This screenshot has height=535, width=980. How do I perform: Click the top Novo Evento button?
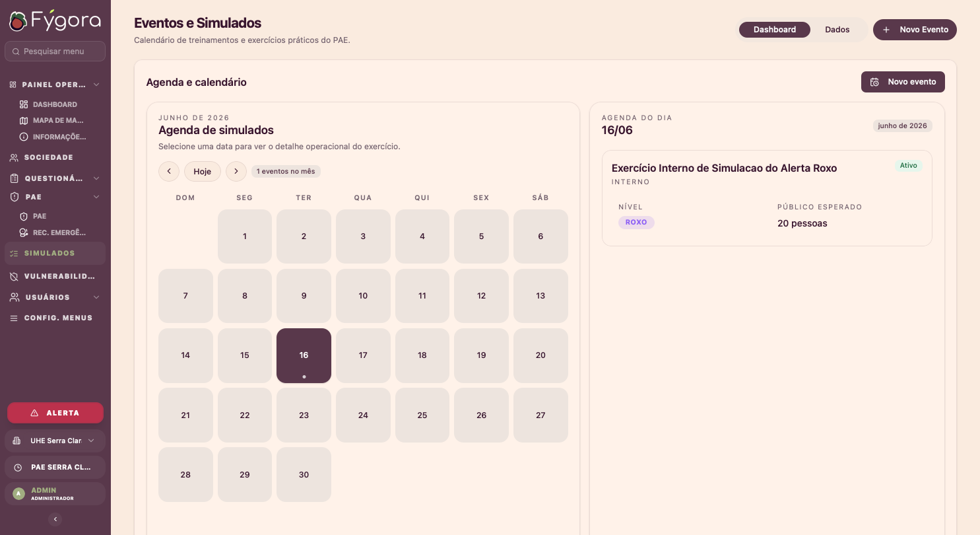(915, 30)
